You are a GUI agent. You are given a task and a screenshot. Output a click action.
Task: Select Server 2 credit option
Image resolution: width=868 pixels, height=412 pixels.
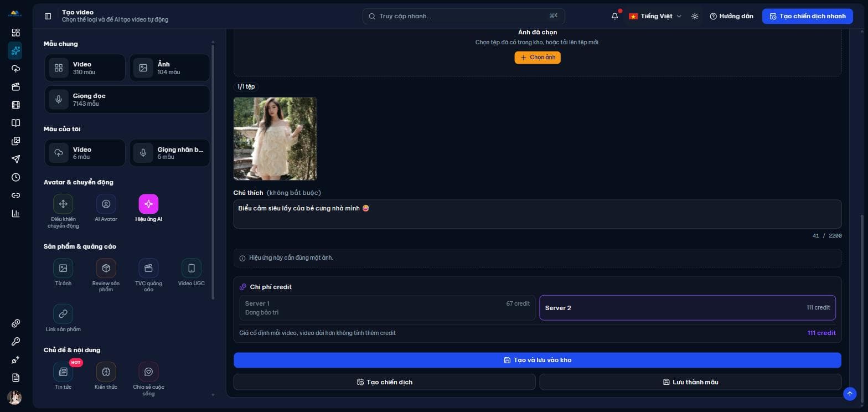point(688,308)
